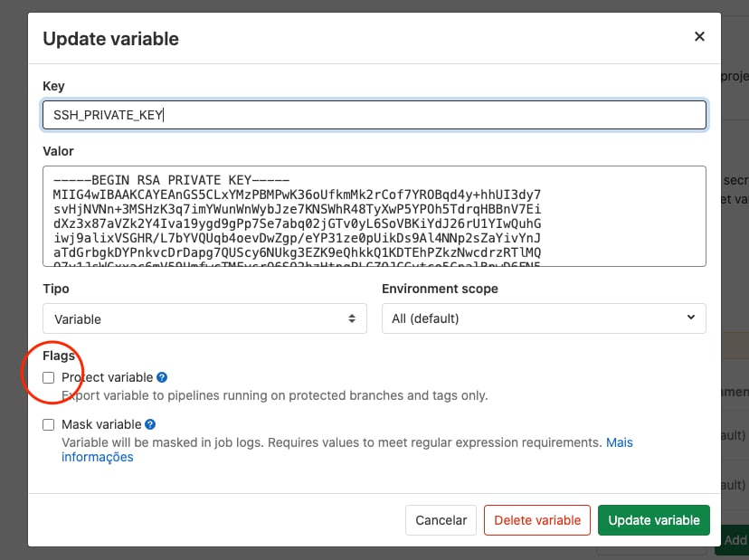Click the Cancelar button

(x=441, y=520)
